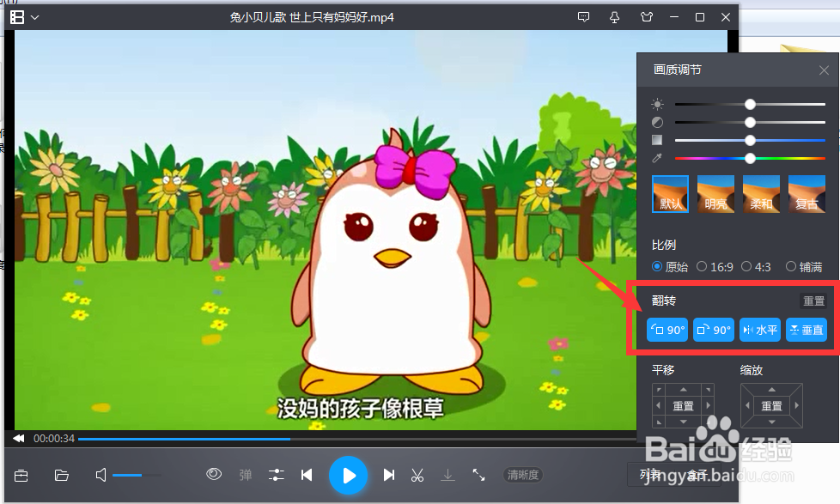Select the 铺满 aspect ratio radio button
Viewport: 840px width, 504px height.
791,266
